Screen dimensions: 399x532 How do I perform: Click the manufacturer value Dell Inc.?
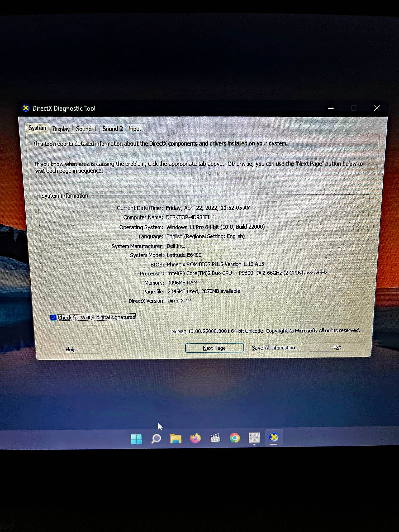point(176,246)
